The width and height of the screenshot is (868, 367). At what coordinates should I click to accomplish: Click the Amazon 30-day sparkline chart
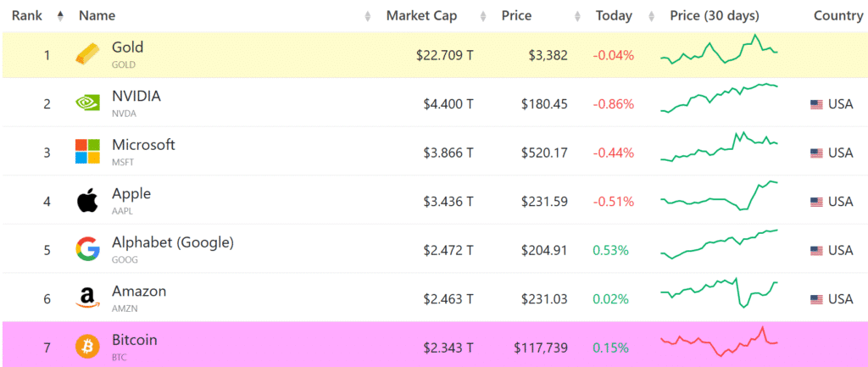click(719, 292)
